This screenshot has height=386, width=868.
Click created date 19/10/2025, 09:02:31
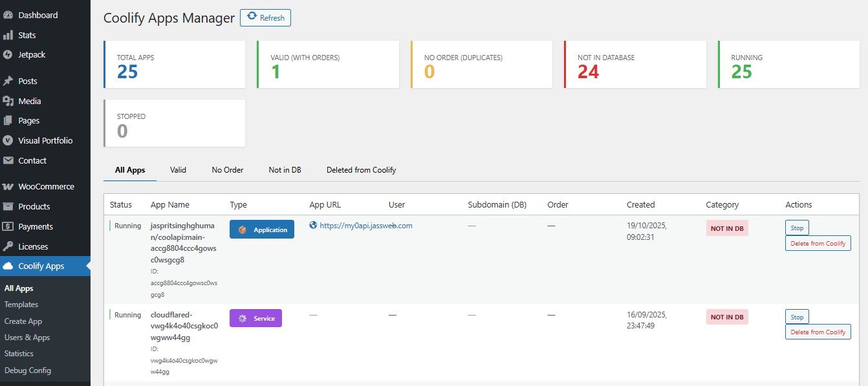click(647, 231)
